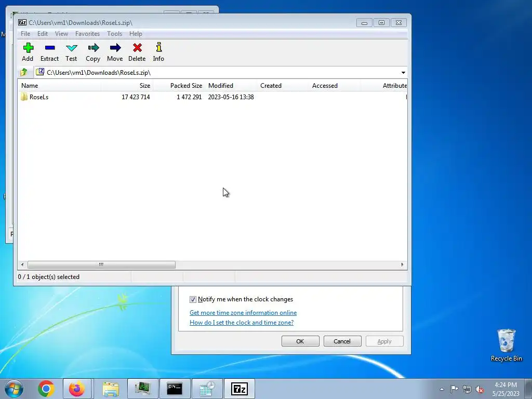Select the RoseLs row name
This screenshot has width=532, height=399.
(39, 97)
